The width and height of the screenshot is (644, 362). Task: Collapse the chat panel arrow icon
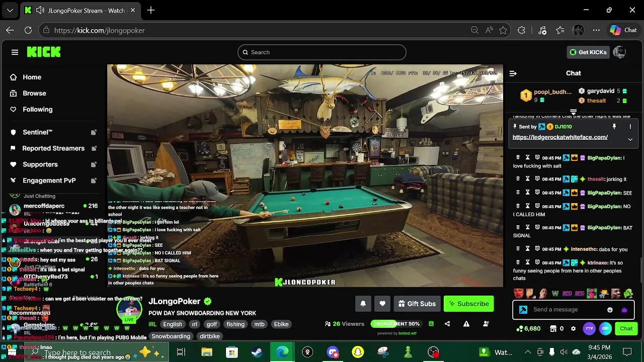[x=513, y=73]
